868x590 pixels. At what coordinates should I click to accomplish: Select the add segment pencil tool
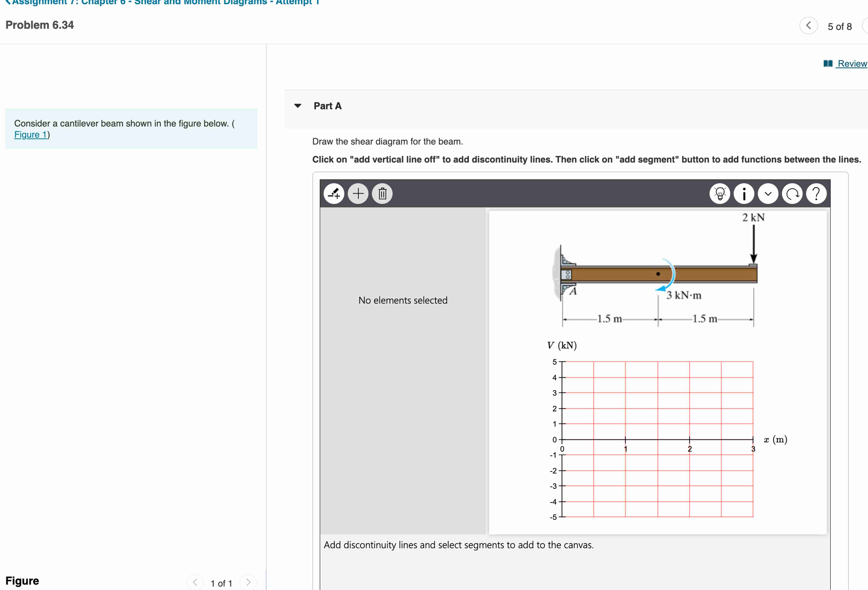pos(334,194)
